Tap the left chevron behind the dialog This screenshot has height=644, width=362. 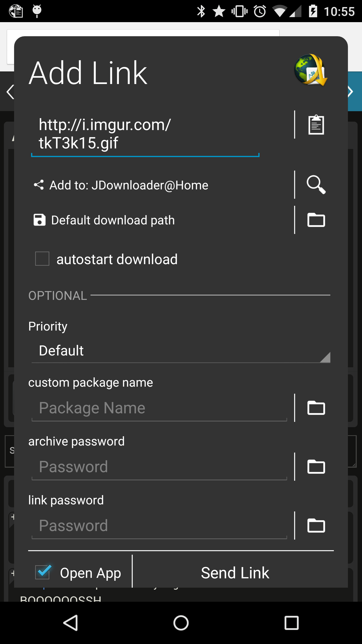click(10, 92)
